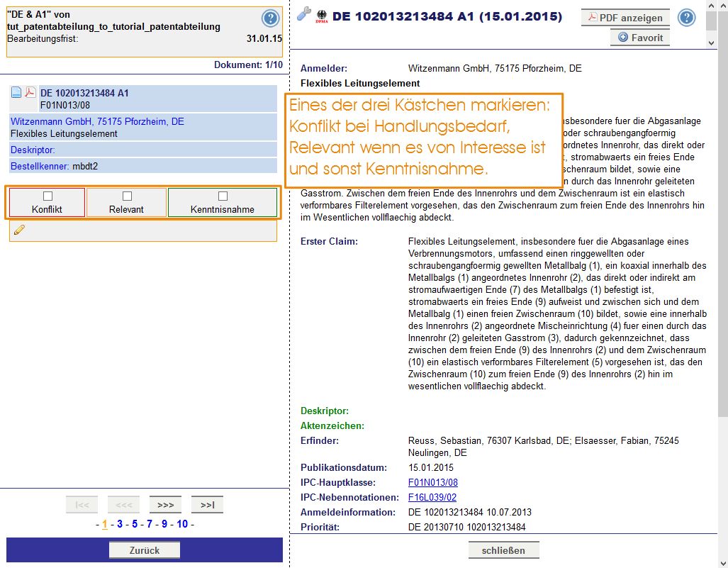Go to page 5 in pagination
Image resolution: width=728 pixels, height=568 pixels.
(x=135, y=524)
